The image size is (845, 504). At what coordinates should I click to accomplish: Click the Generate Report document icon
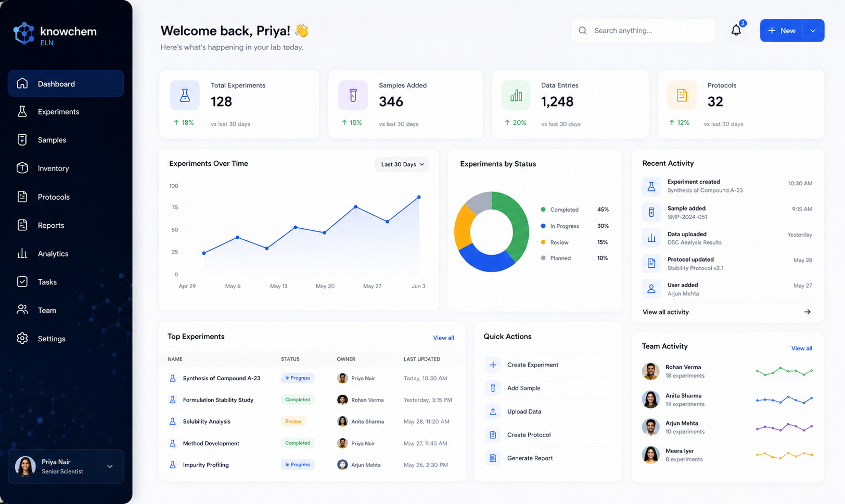coord(493,458)
